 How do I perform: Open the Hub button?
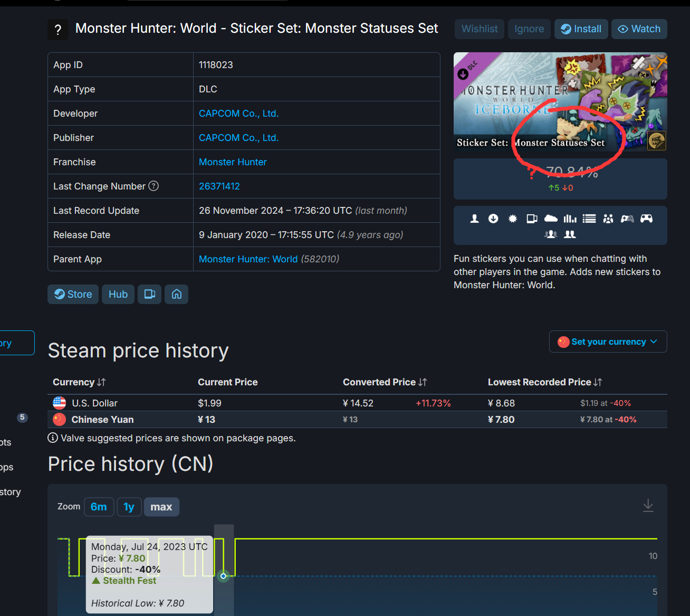point(118,294)
